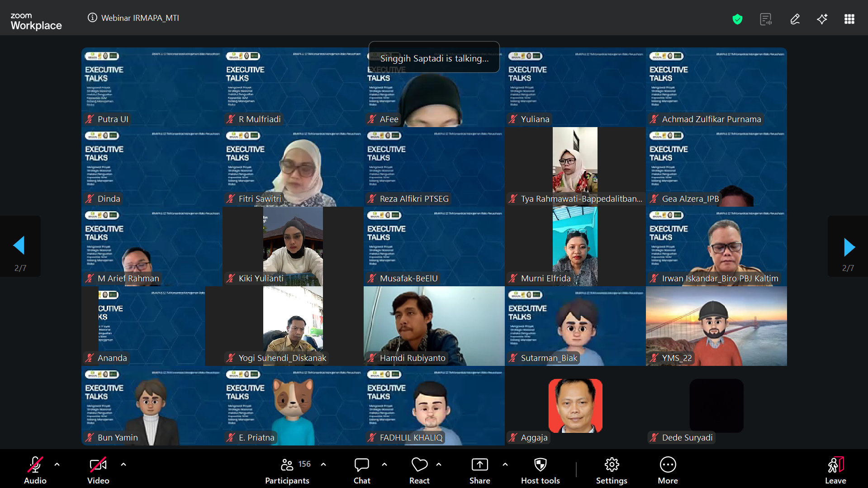The height and width of the screenshot is (488, 868).
Task: Select YMS_22 avatar tile
Action: (x=716, y=326)
